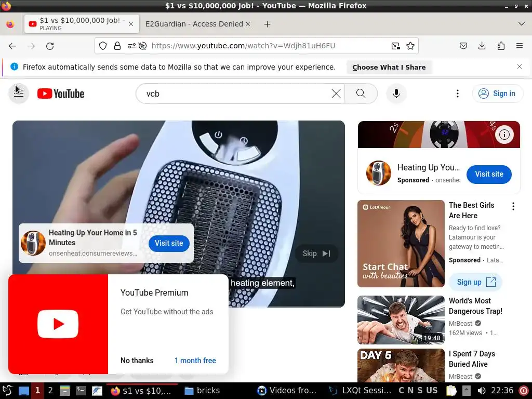The width and height of the screenshot is (532, 399).
Task: Open Firefox application hamburger menu
Action: [x=520, y=46]
